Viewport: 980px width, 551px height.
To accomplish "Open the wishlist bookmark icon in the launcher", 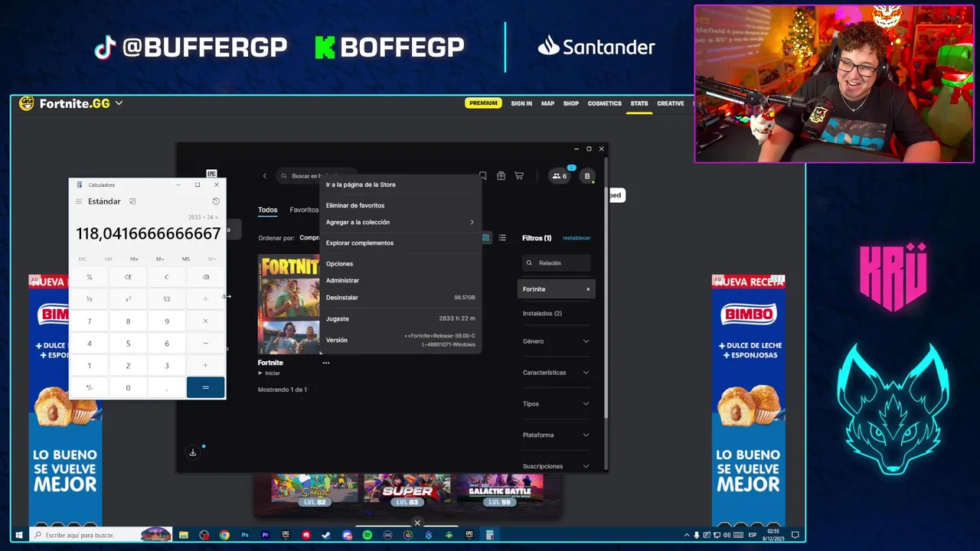I will [x=482, y=176].
